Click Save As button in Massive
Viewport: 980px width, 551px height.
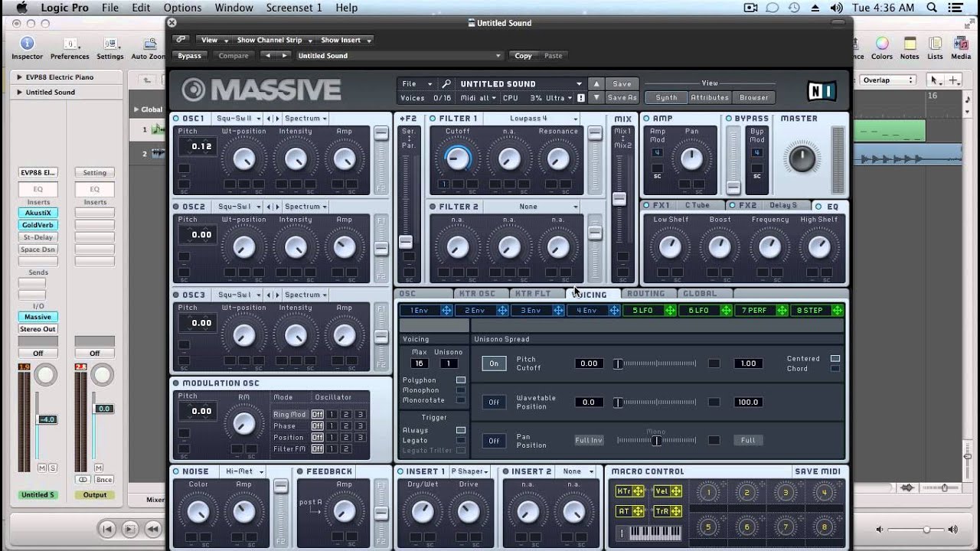(622, 98)
